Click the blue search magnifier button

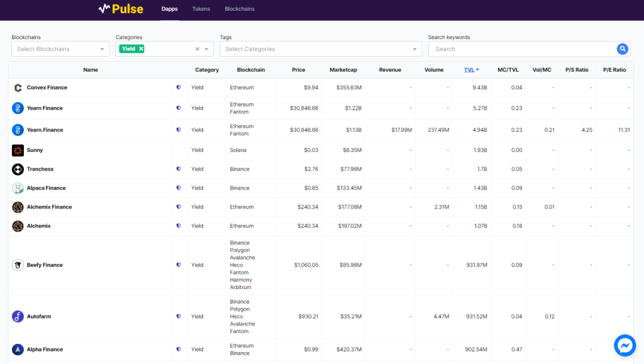point(622,49)
